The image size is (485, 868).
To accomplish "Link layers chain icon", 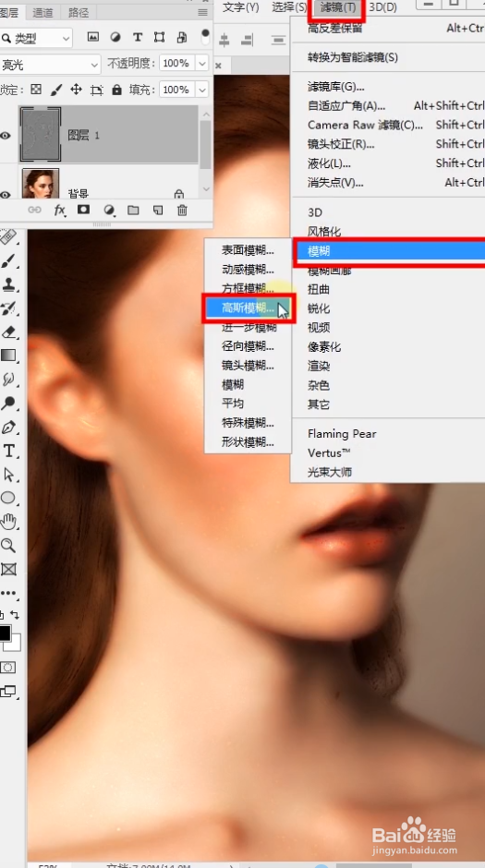I will pyautogui.click(x=34, y=210).
